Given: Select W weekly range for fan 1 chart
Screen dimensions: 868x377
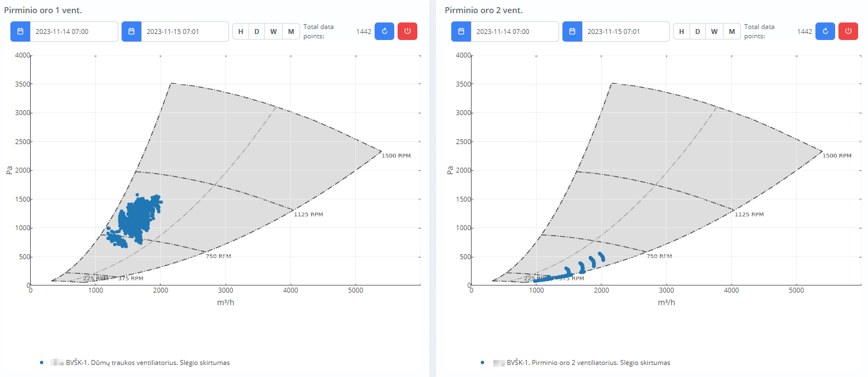Looking at the screenshot, I should click(273, 32).
